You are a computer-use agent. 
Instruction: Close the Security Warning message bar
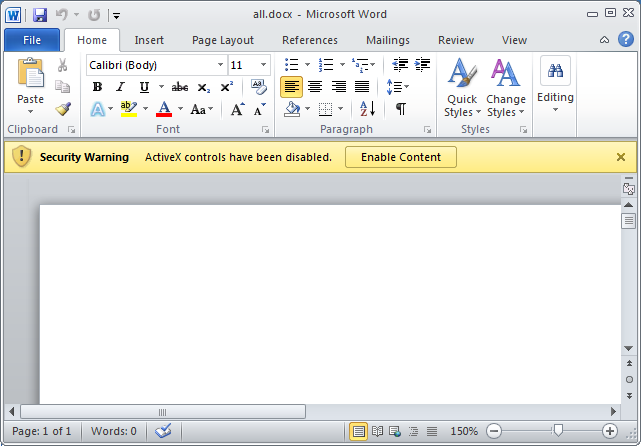[x=620, y=157]
